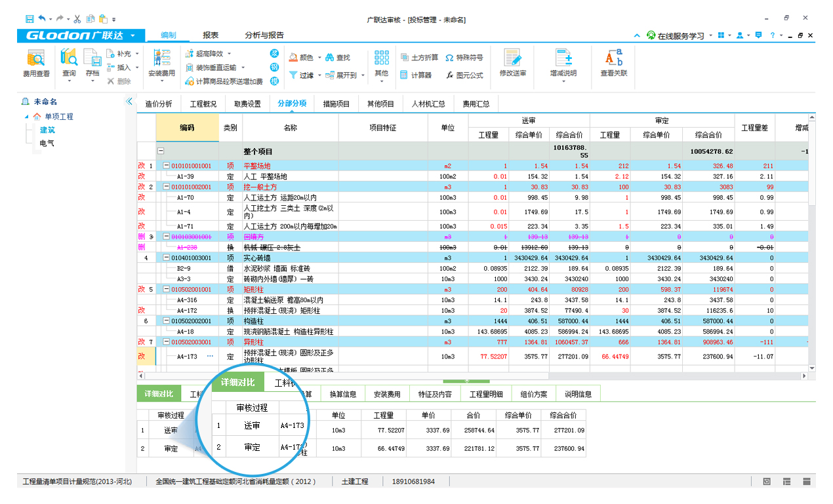The image size is (833, 504).
Task: Open the 超高降效 dropdown arrow
Action: 229,54
